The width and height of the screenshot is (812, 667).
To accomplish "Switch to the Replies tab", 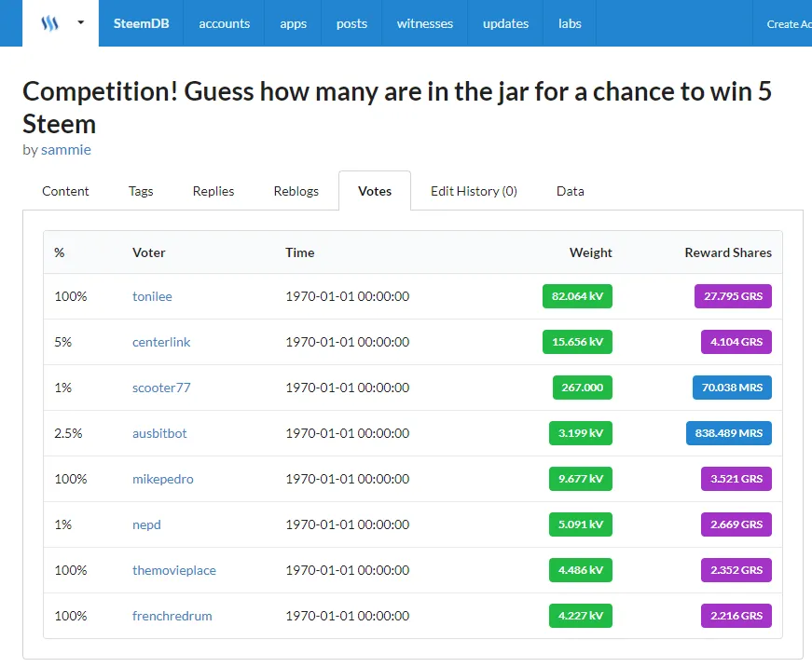I will (x=213, y=191).
